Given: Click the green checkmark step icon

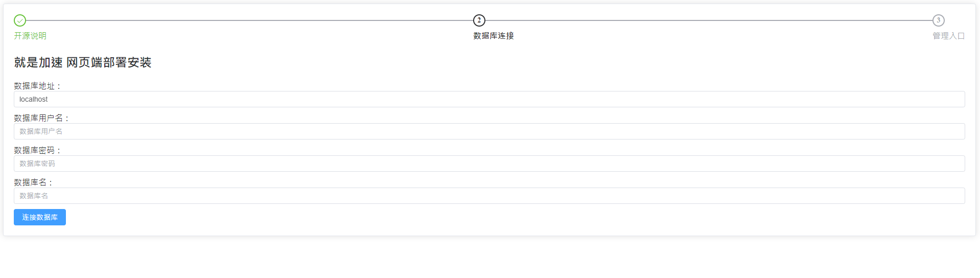Looking at the screenshot, I should pyautogui.click(x=20, y=20).
